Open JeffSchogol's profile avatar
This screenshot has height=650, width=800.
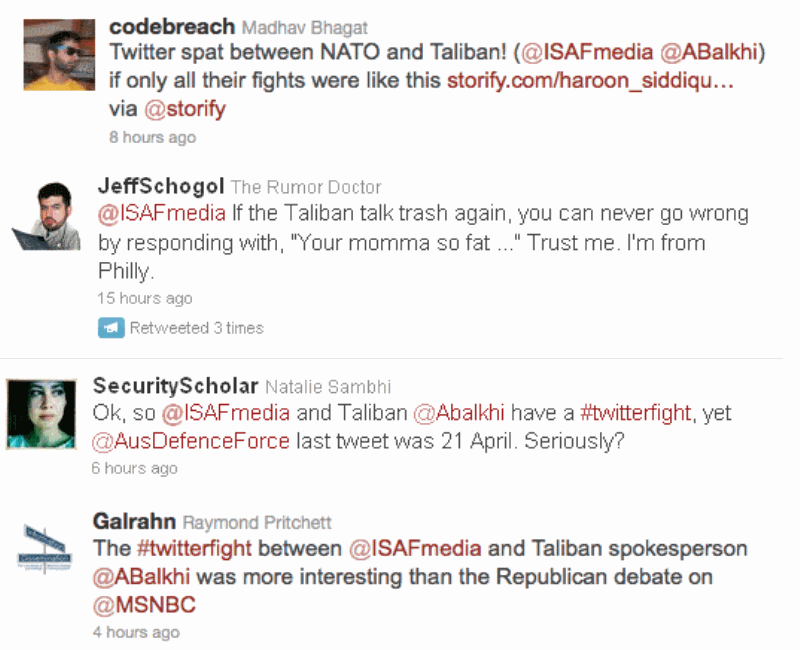coord(46,216)
